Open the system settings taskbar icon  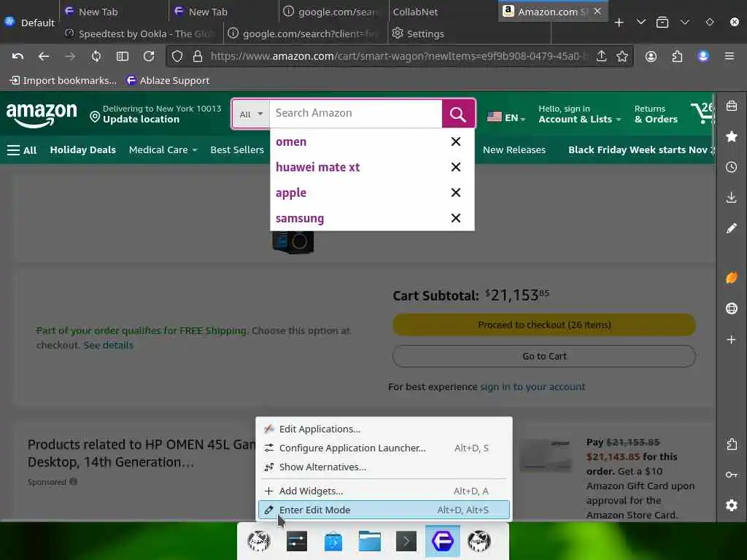pyautogui.click(x=297, y=542)
